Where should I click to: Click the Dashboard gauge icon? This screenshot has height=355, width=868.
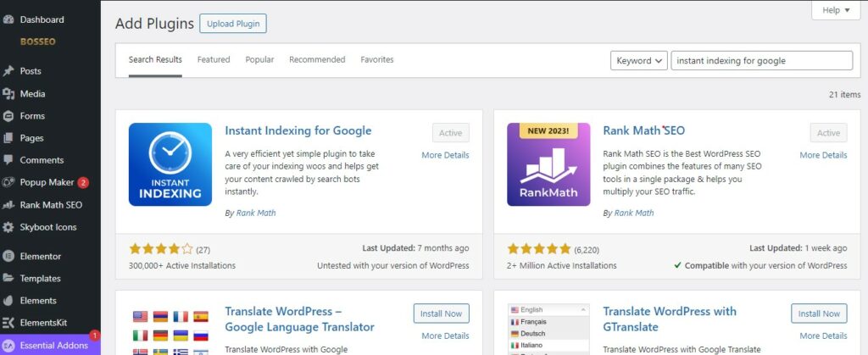coord(8,19)
